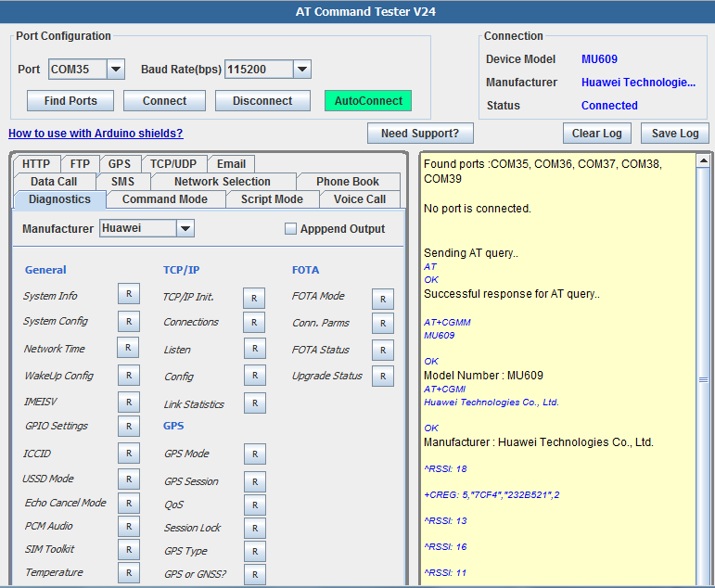Click the R button for GPS Session
Screen dimensions: 715x588
(255, 482)
